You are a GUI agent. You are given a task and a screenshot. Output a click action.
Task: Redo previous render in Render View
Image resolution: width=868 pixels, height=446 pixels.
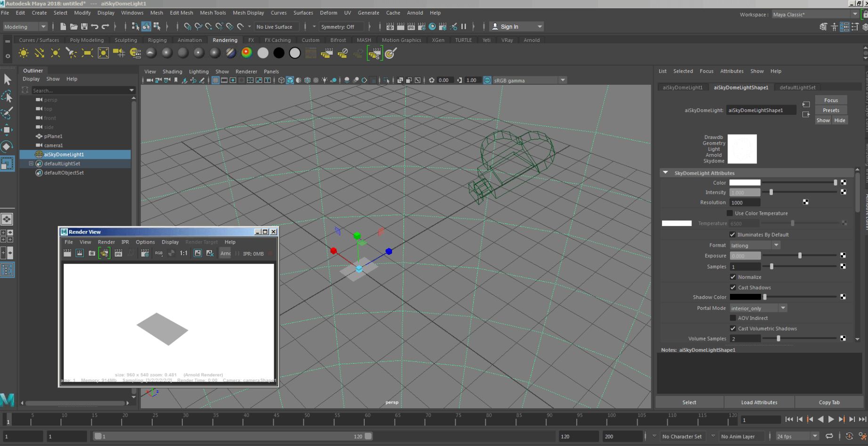[67, 253]
